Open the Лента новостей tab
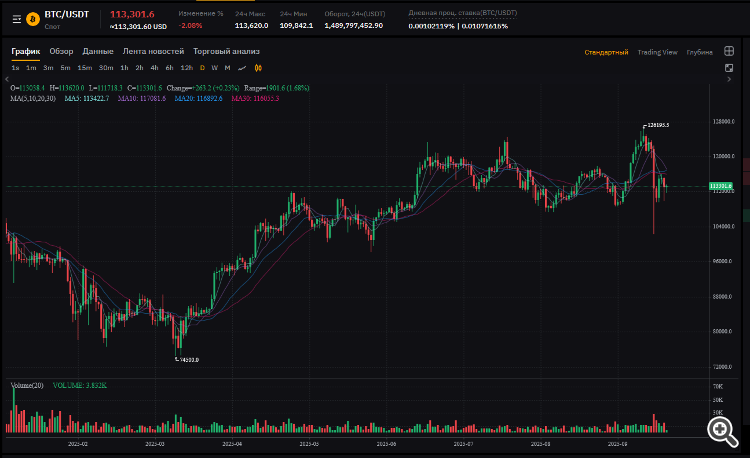 tap(153, 51)
